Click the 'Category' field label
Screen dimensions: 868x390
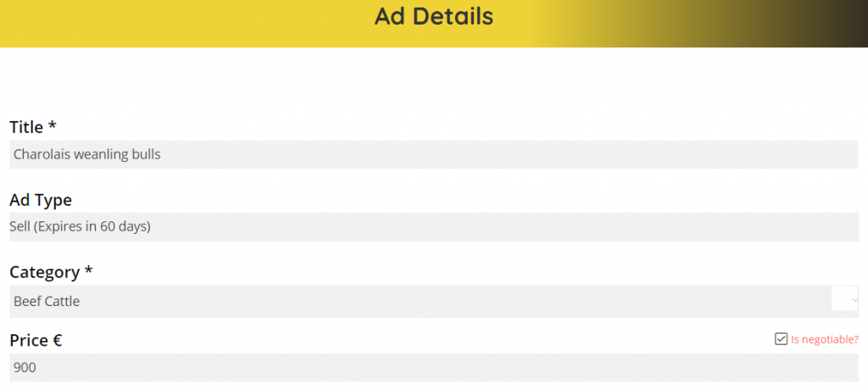click(44, 272)
